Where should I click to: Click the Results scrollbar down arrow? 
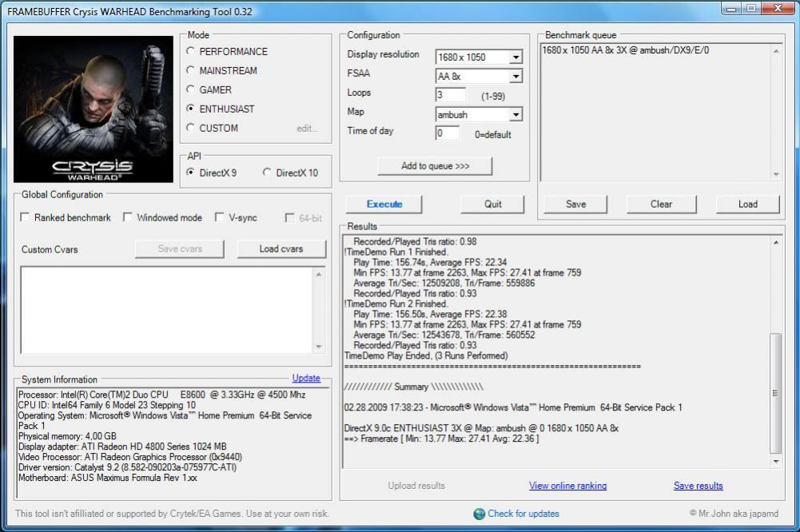(x=775, y=463)
